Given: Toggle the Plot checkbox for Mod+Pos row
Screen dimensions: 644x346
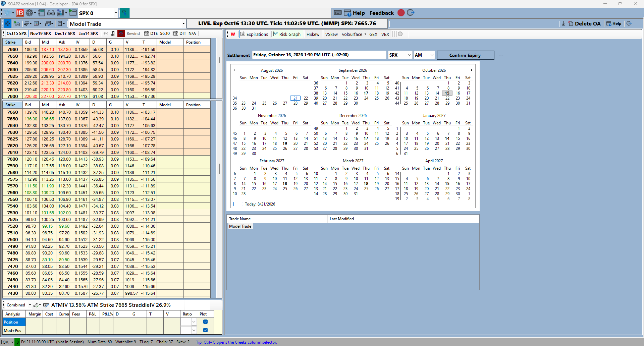Looking at the screenshot, I should (205, 330).
